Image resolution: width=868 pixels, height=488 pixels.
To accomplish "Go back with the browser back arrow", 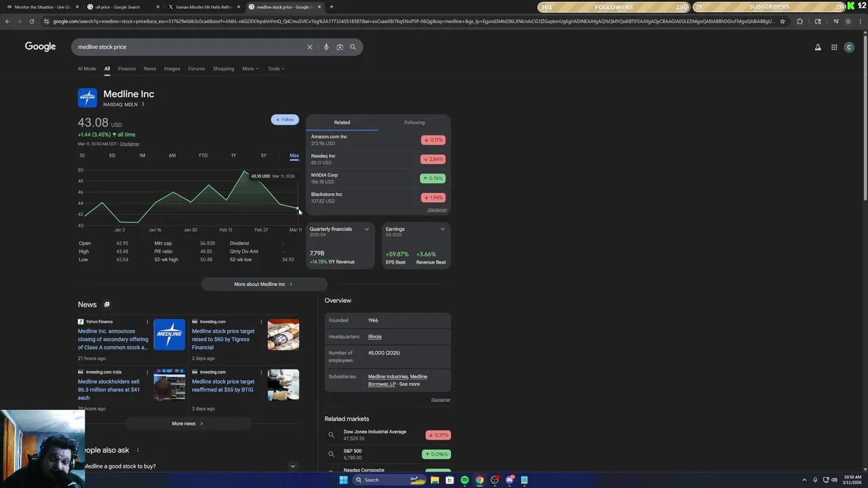I will click(x=7, y=21).
